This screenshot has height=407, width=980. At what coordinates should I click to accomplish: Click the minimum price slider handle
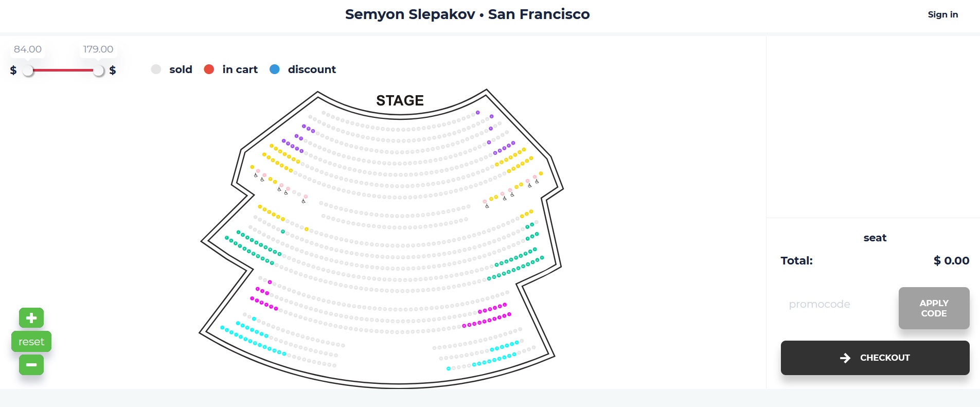click(28, 70)
